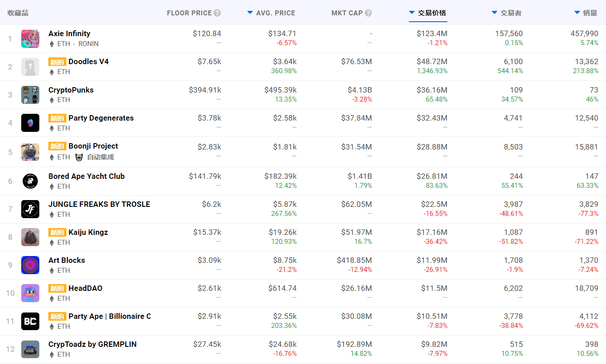The height and width of the screenshot is (364, 606).
Task: Open the Axie Infinity collection thumbnail
Action: point(30,39)
